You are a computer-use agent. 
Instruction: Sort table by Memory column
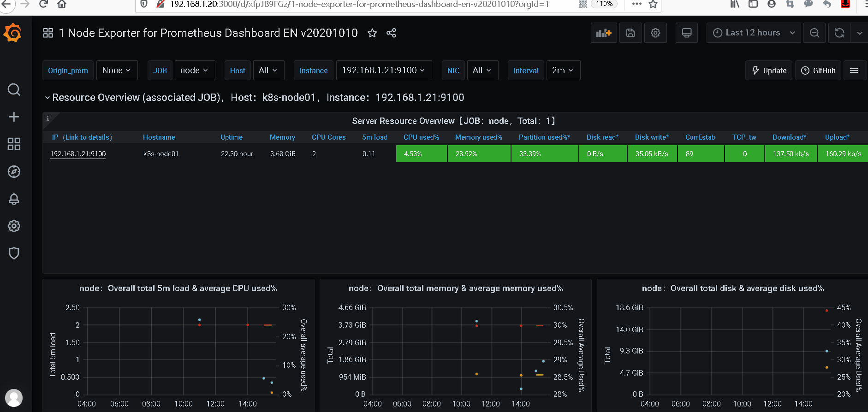282,137
